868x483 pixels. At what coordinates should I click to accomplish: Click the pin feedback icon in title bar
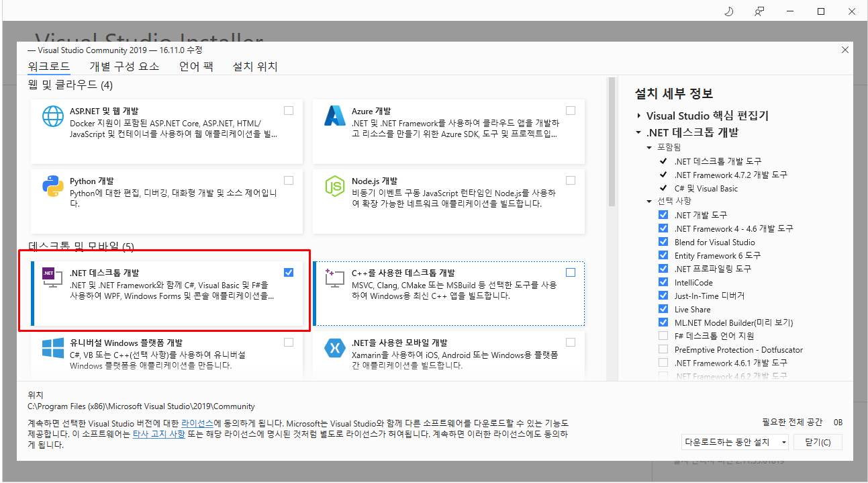[x=759, y=11]
